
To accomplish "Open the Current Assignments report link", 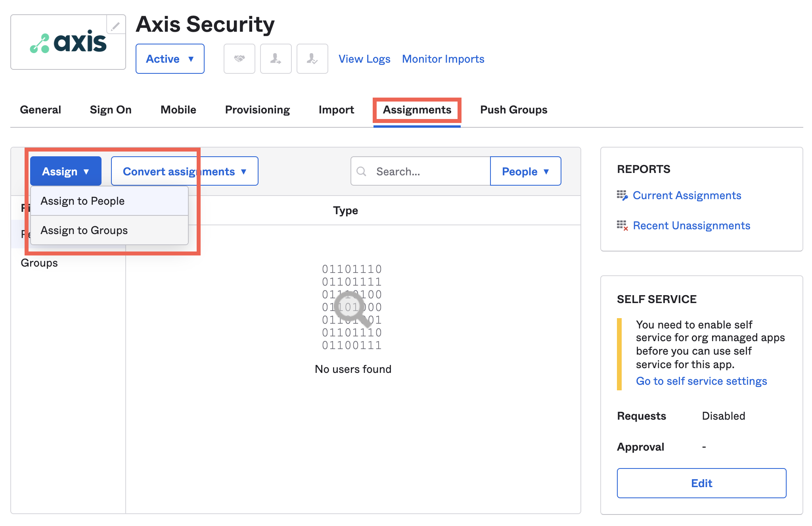I will [687, 195].
